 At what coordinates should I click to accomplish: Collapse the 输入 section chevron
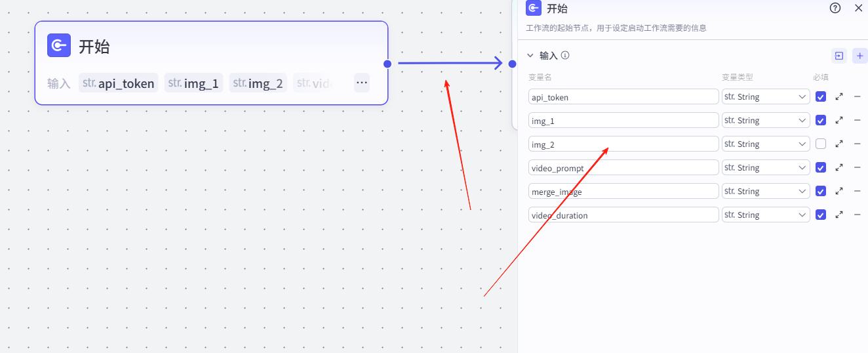click(x=530, y=56)
